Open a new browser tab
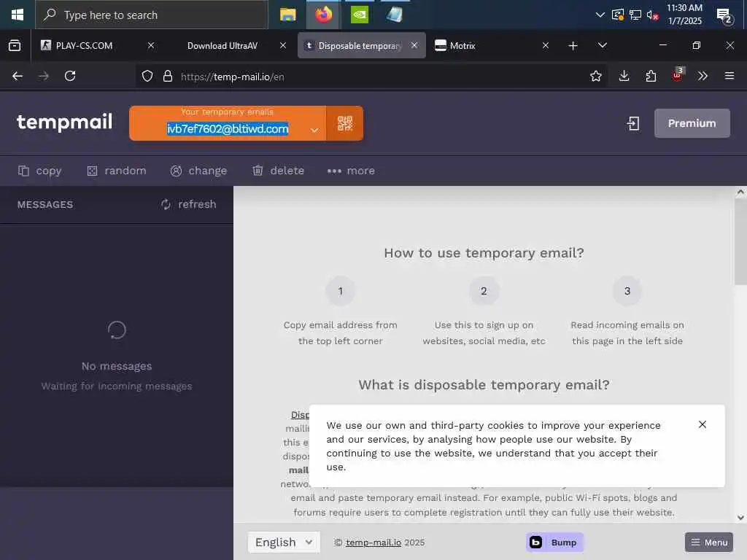This screenshot has height=560, width=747. [573, 46]
